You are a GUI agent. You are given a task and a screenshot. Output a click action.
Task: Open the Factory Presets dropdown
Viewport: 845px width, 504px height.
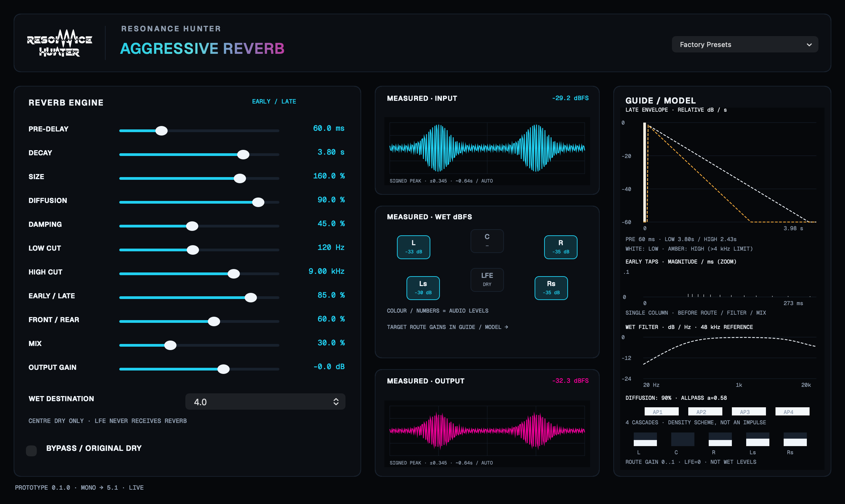[x=745, y=45]
